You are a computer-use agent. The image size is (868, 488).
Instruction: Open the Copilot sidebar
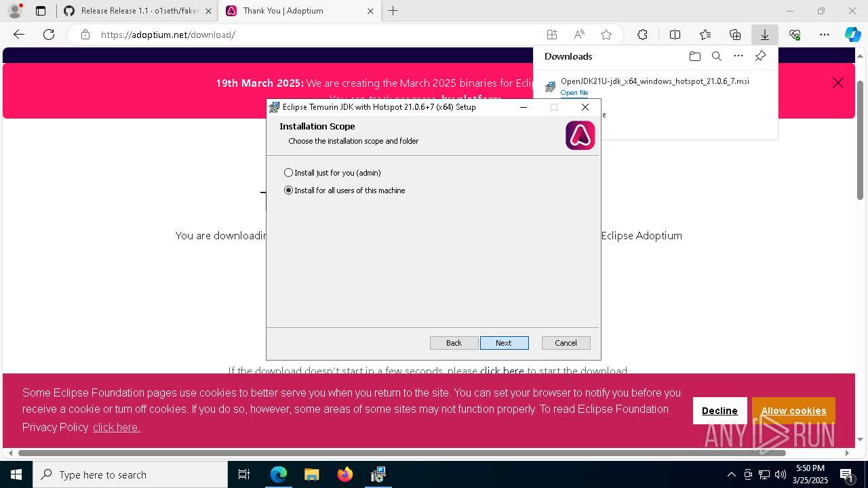pyautogui.click(x=852, y=35)
